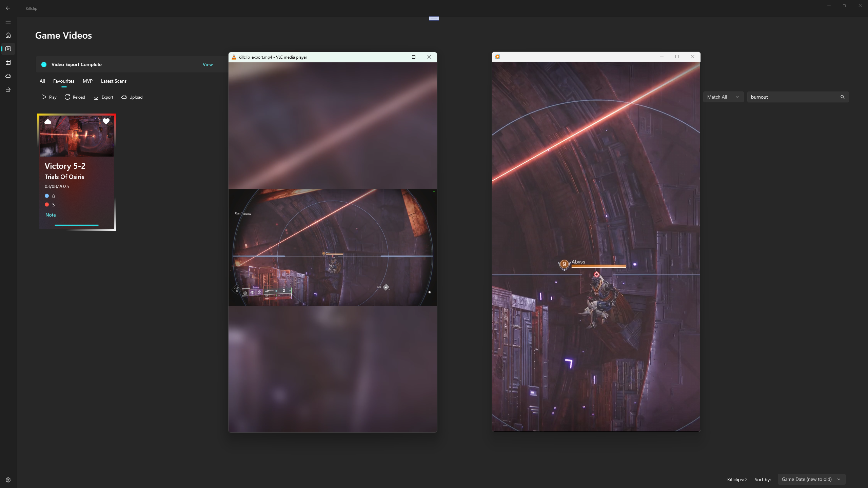Screen dimensions: 868x488
Task: Click View on Video Export Complete banner
Action: point(207,64)
